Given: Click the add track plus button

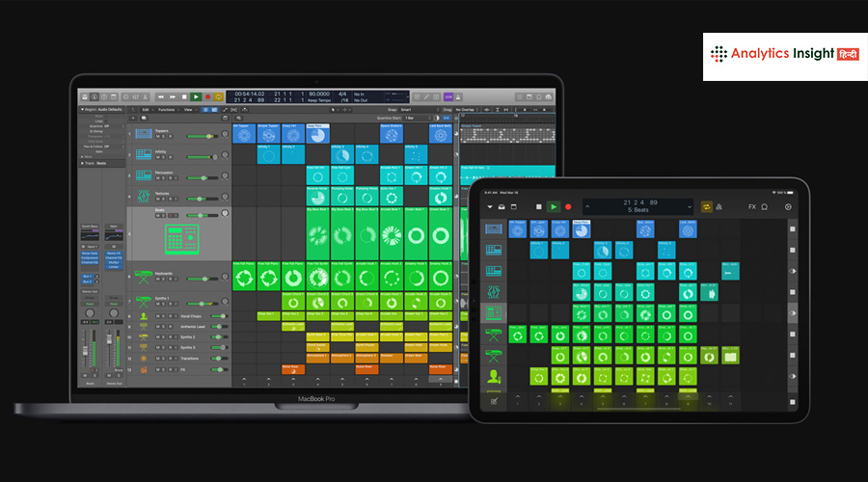Looking at the screenshot, I should tap(133, 118).
